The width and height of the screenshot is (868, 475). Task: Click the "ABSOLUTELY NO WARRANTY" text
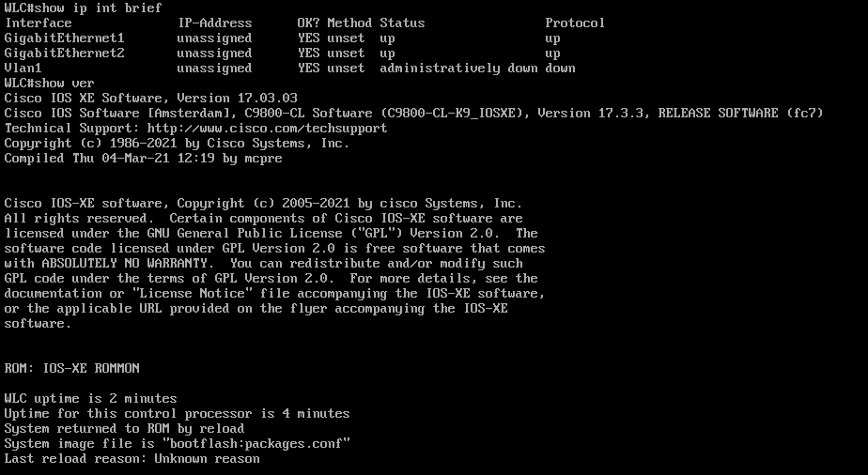click(124, 263)
